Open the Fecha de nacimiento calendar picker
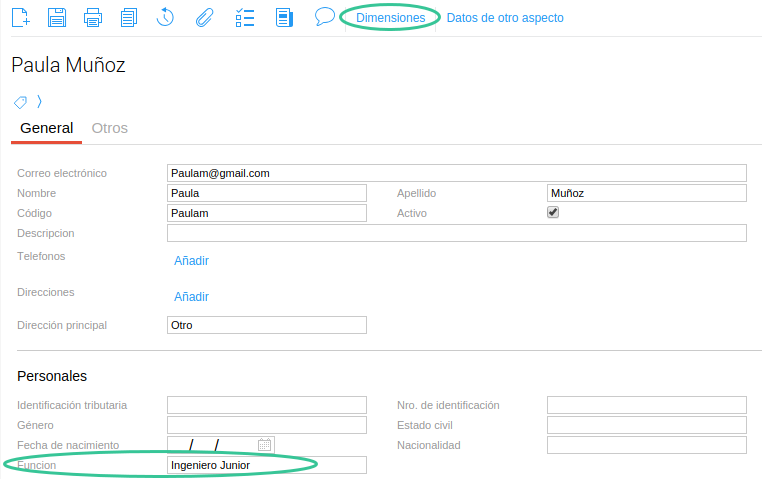The height and width of the screenshot is (479, 762). click(265, 445)
